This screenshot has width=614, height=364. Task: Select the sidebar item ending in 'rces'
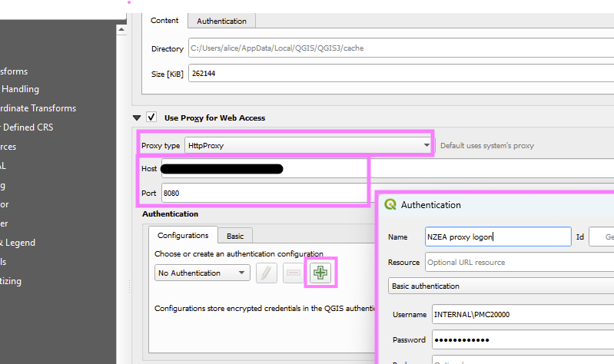point(8,147)
